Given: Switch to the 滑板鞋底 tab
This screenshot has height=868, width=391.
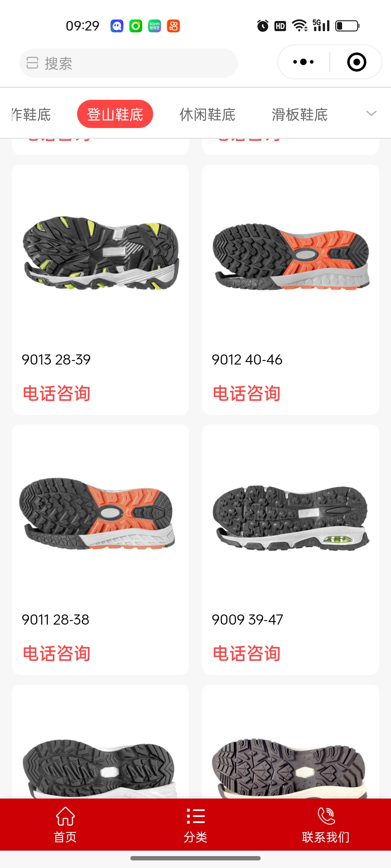Looking at the screenshot, I should [x=300, y=115].
